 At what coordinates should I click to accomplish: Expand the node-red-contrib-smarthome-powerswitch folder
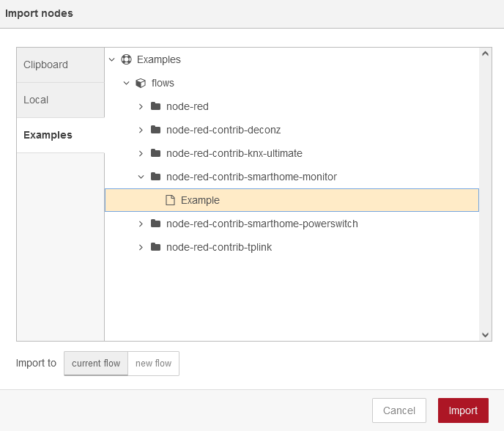[x=141, y=224]
